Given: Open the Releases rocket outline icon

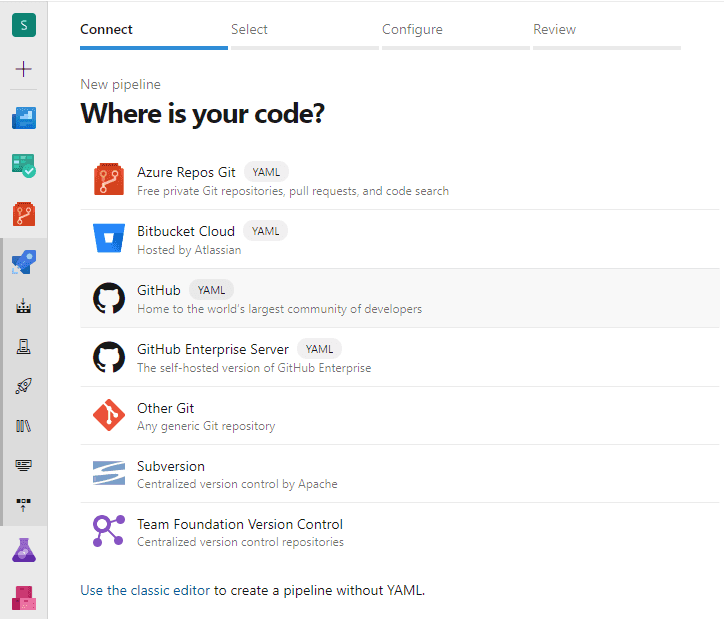Looking at the screenshot, I should pos(24,386).
